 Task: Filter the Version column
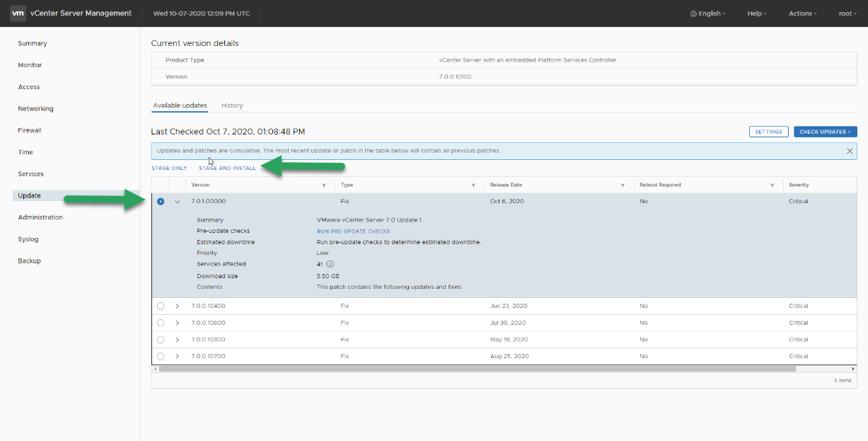coord(324,185)
